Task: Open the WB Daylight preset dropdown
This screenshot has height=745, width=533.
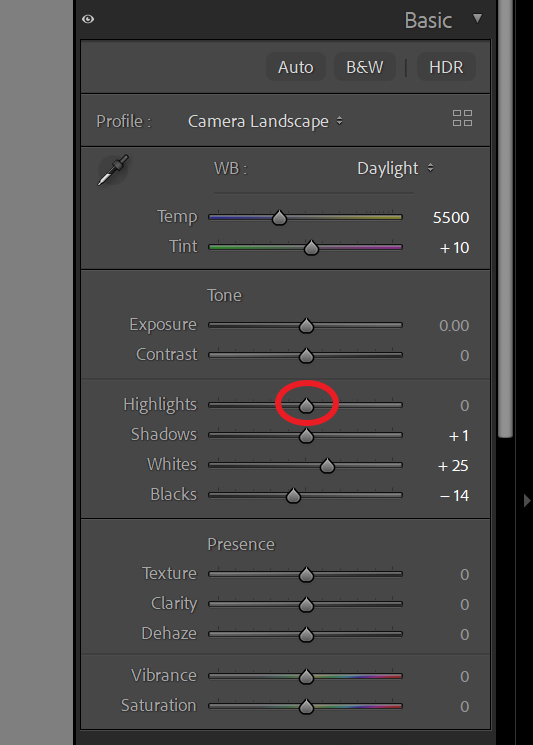Action: click(x=395, y=168)
